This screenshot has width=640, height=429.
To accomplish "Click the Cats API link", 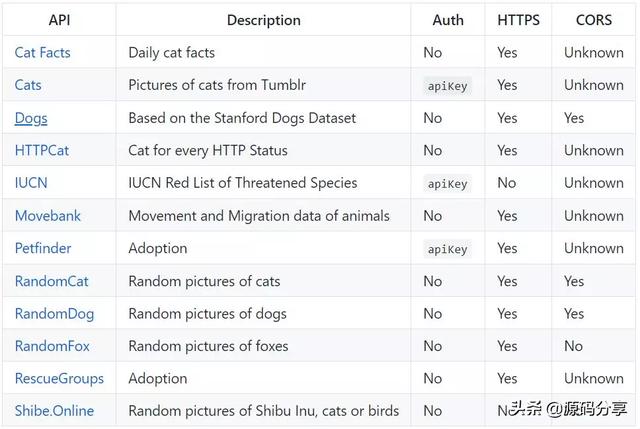I will (28, 85).
